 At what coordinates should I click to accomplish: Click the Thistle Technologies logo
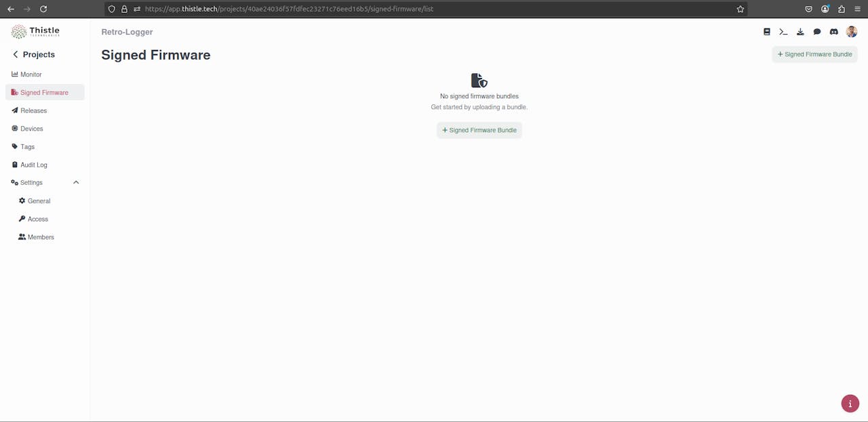(x=35, y=32)
